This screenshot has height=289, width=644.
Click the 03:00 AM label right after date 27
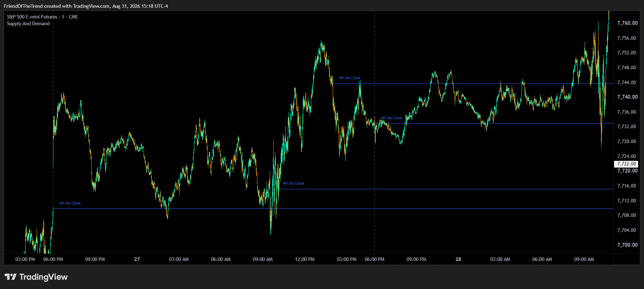[x=179, y=259]
